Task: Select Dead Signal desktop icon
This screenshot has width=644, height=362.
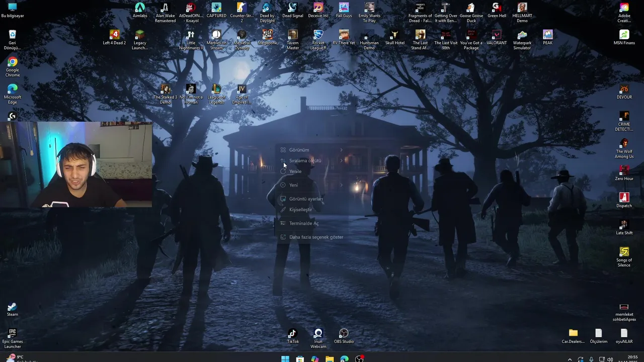Action: coord(293,10)
